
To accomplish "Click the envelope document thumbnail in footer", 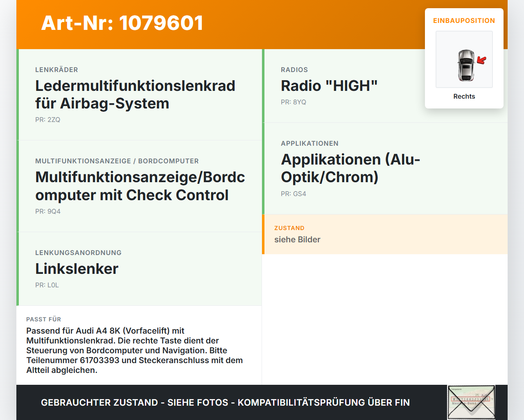I will point(471,402).
